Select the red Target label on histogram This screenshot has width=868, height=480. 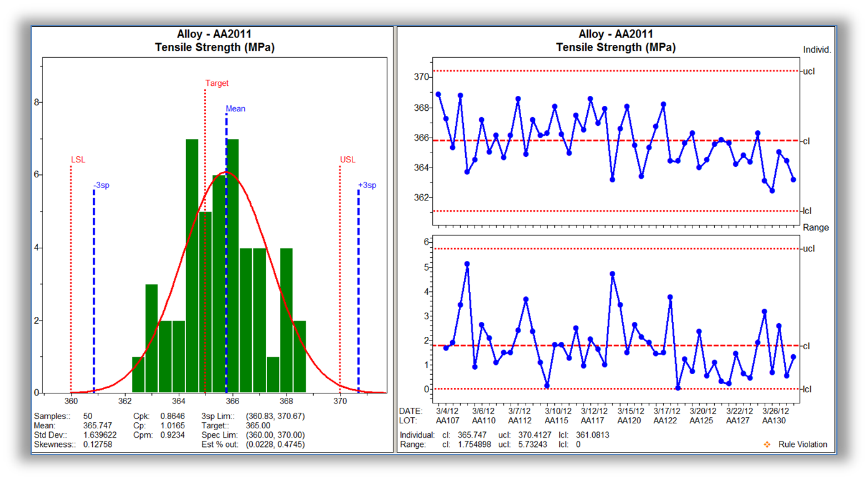tap(217, 83)
